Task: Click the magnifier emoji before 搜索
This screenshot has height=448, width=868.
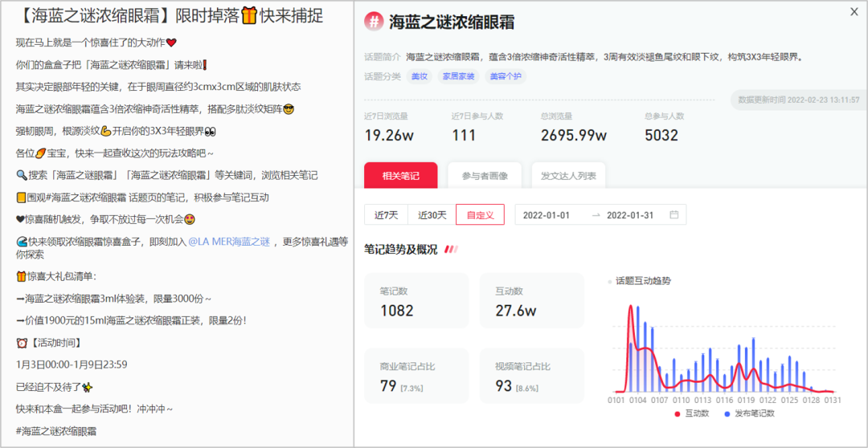Action: pyautogui.click(x=21, y=175)
